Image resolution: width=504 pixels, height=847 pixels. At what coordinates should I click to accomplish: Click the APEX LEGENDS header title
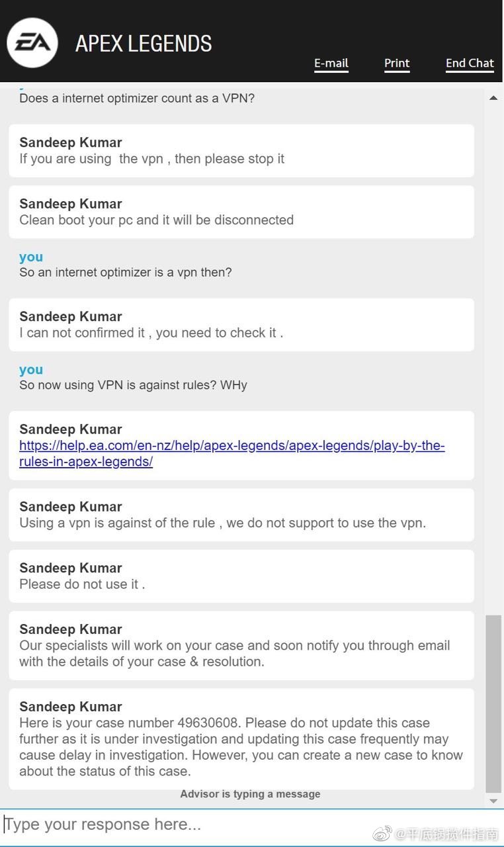pos(144,44)
